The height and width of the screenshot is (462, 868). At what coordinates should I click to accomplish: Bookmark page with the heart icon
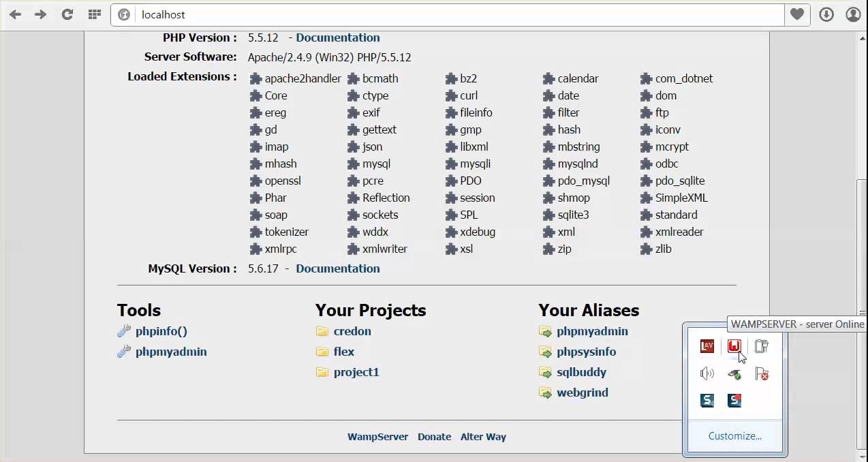(x=797, y=14)
